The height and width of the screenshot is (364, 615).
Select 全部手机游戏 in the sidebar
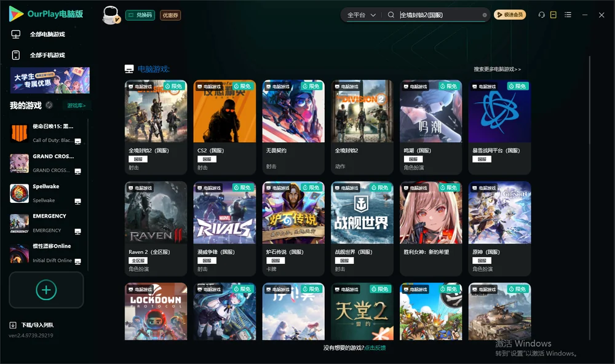47,55
